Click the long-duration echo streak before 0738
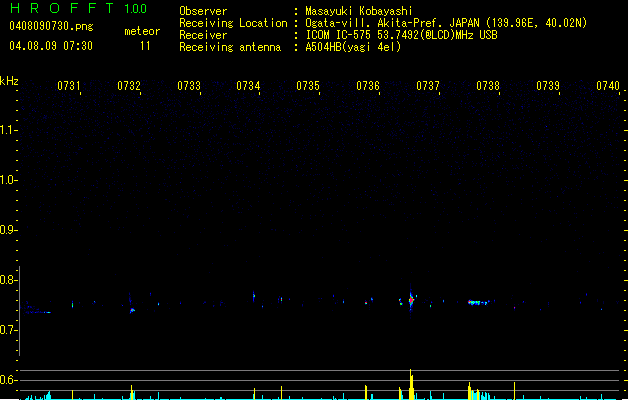 pyautogui.click(x=479, y=303)
